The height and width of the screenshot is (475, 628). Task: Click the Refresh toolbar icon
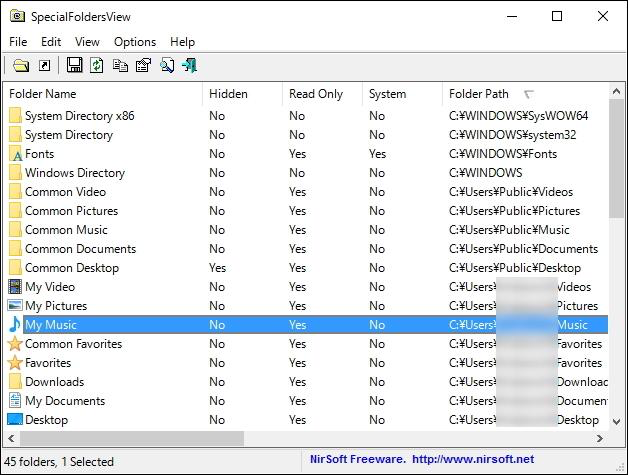click(97, 66)
